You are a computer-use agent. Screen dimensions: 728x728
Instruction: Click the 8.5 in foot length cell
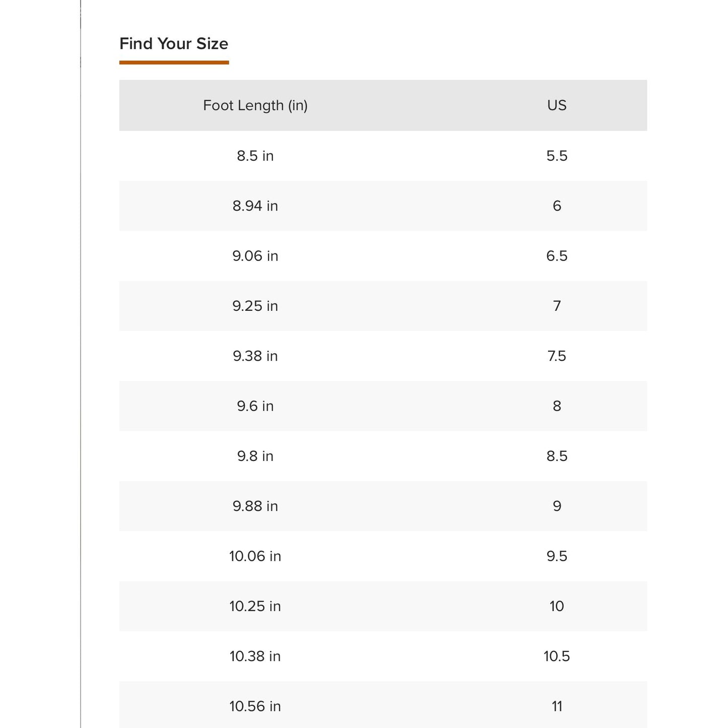click(x=255, y=156)
